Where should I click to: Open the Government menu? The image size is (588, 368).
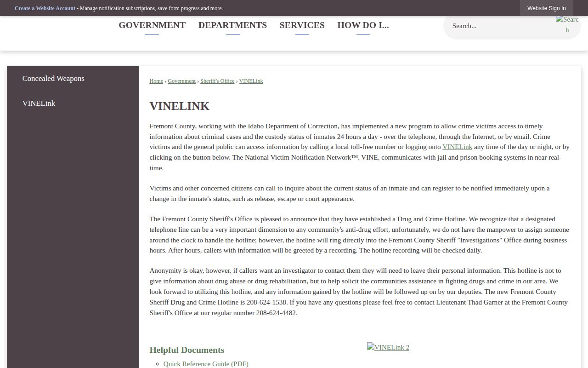coord(152,25)
